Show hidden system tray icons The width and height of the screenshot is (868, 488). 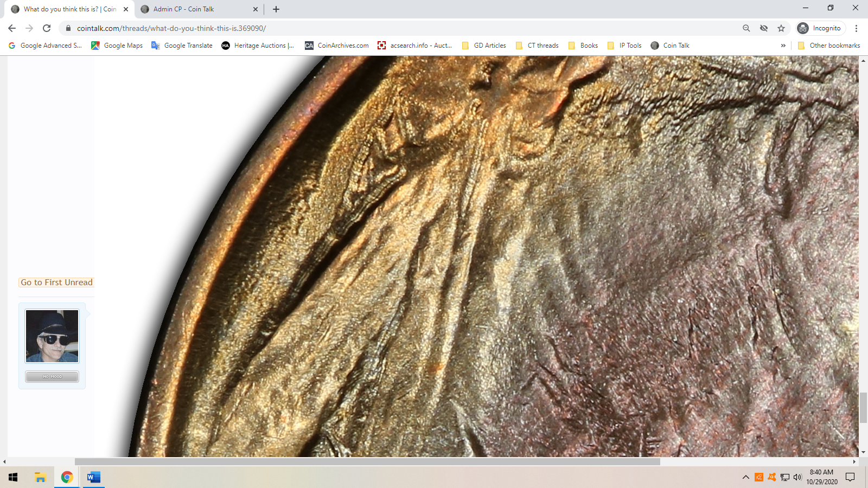[x=746, y=477]
